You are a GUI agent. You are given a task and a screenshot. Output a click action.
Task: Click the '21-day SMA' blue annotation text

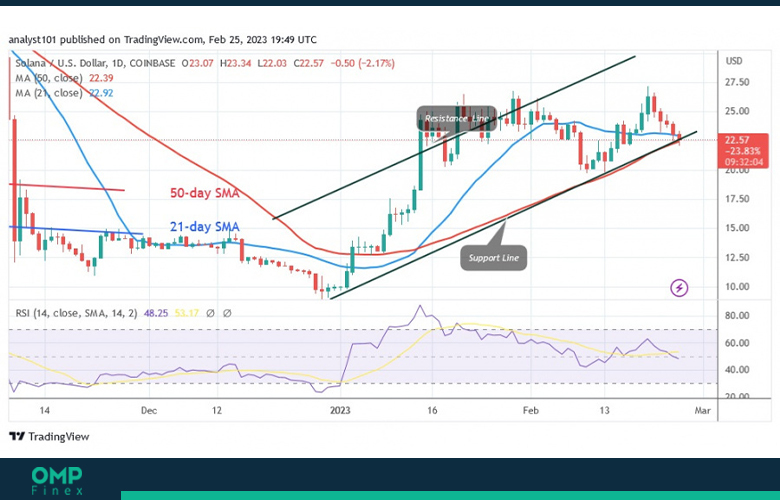click(x=204, y=227)
